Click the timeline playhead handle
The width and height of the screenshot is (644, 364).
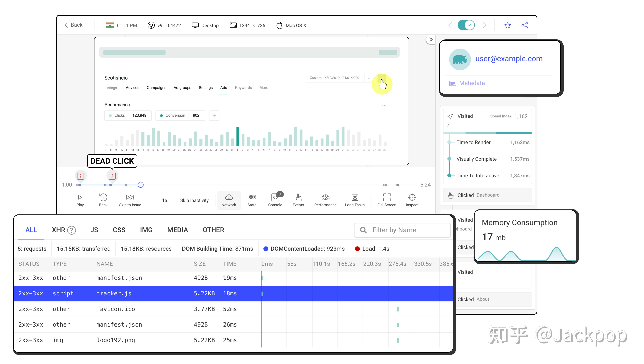point(141,185)
